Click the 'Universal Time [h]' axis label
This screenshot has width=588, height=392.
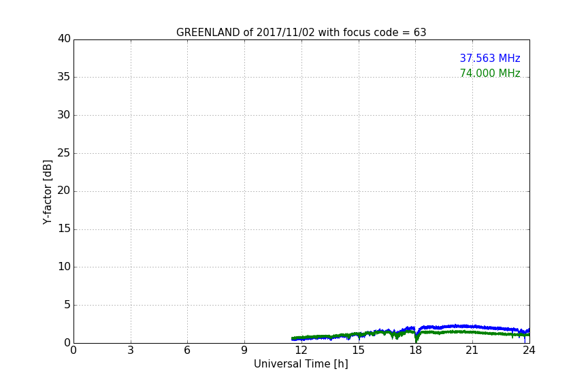(301, 364)
